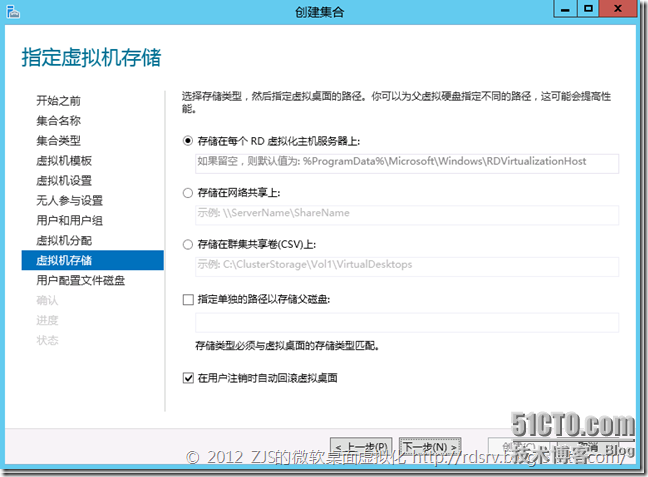Go to 集合名称 step
The width and height of the screenshot is (648, 477).
coord(58,121)
